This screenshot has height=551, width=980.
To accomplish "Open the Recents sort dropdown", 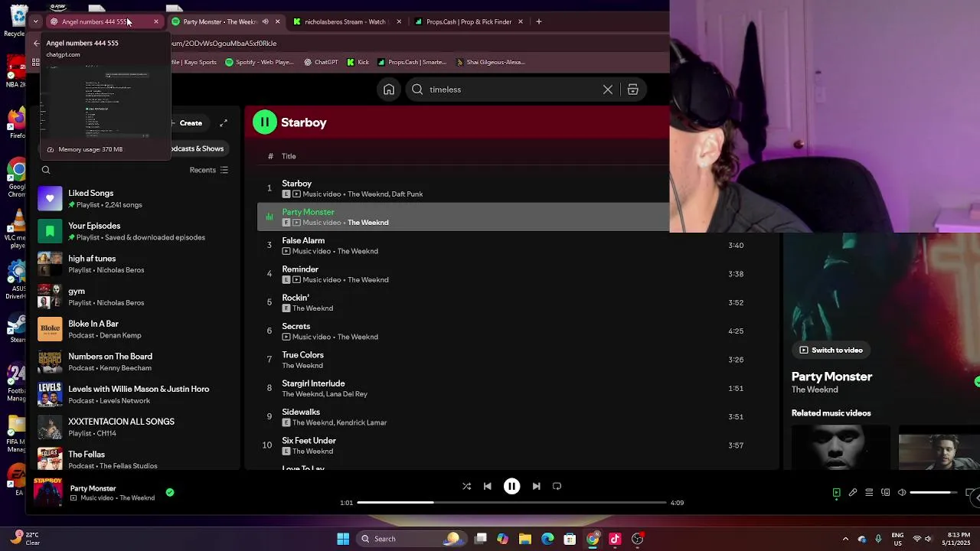I will pyautogui.click(x=209, y=170).
